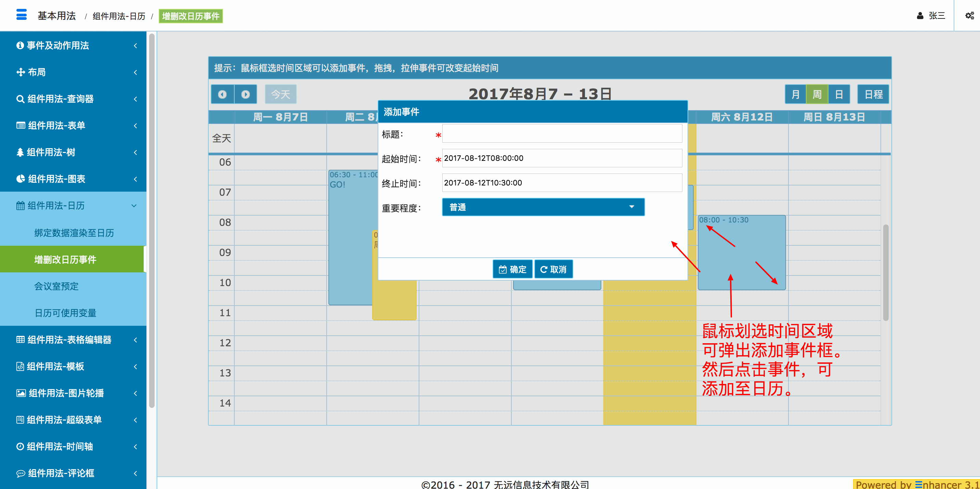Viewport: 980px width, 489px height.
Task: Click the user profile icon for 张三
Action: click(920, 16)
